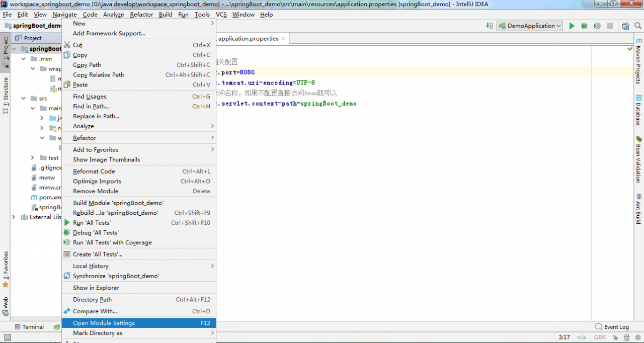The height and width of the screenshot is (343, 644).
Task: Open the Ant Build side panel
Action: (x=638, y=209)
